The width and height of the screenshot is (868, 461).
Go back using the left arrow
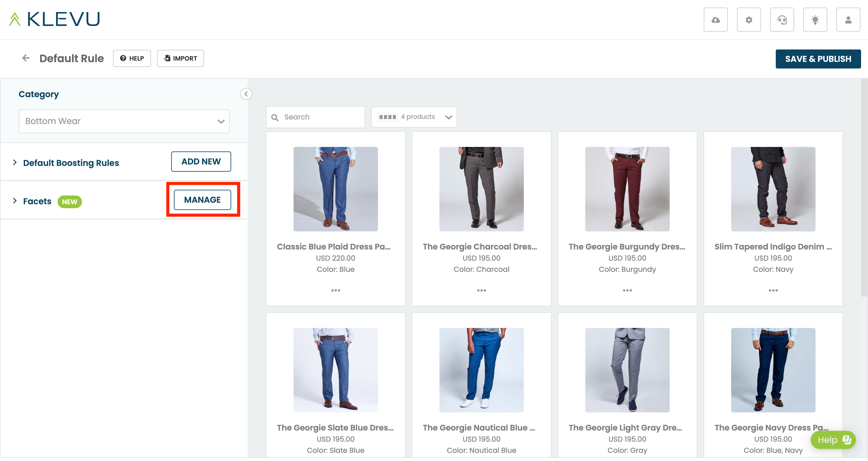26,58
